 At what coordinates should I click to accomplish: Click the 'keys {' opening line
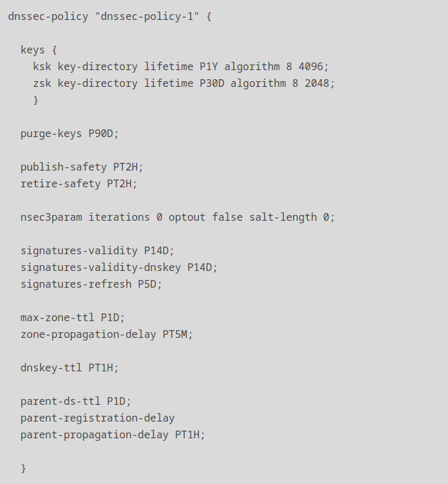coord(39,50)
